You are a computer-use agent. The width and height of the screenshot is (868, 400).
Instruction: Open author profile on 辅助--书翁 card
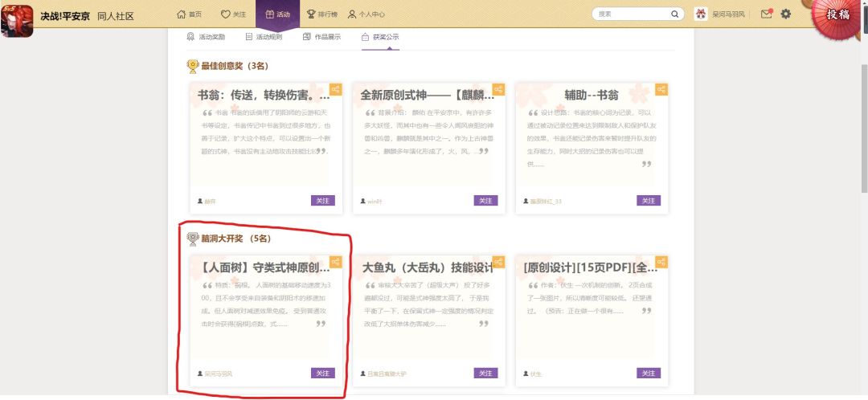[x=542, y=202]
